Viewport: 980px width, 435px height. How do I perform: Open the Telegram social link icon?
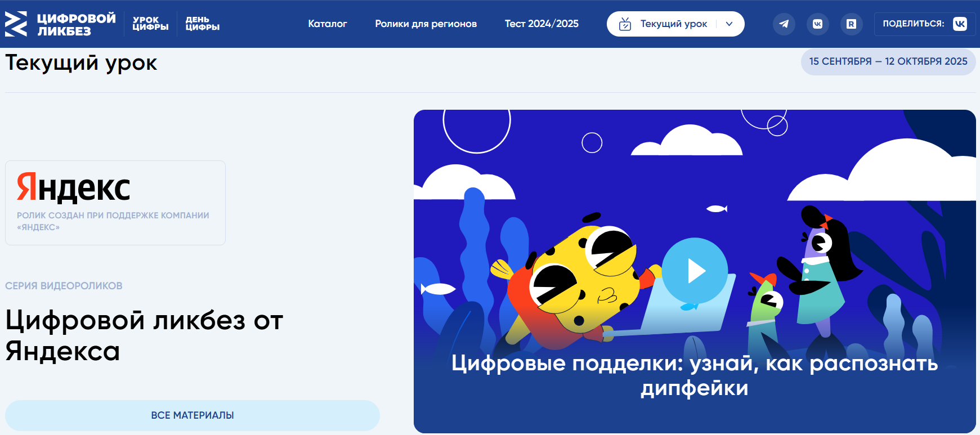tap(784, 24)
